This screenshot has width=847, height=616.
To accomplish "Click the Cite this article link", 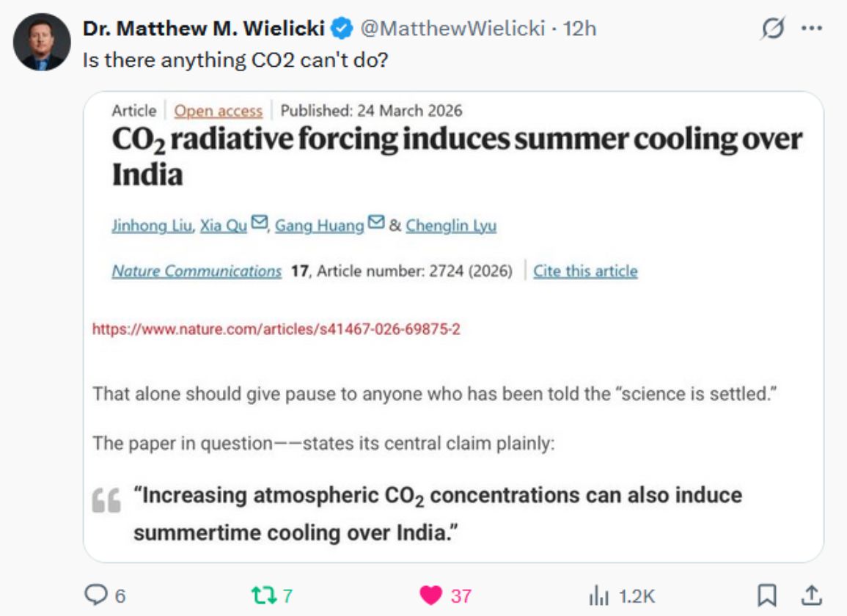I will tap(585, 271).
